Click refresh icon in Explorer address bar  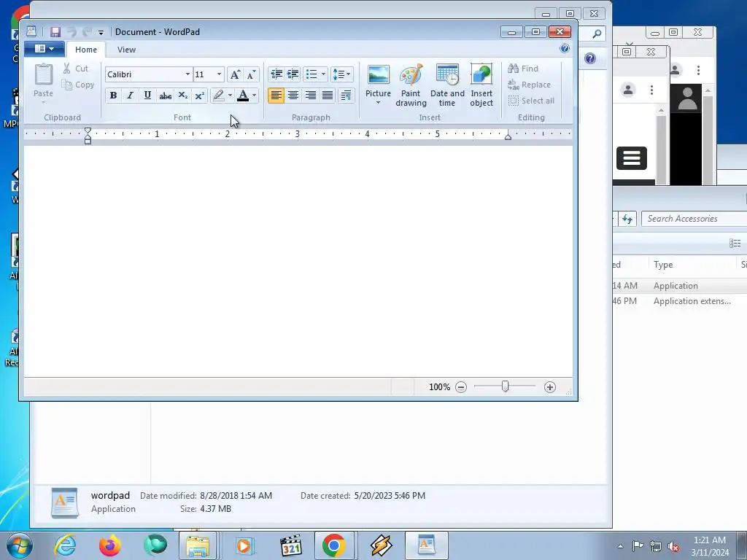click(627, 219)
